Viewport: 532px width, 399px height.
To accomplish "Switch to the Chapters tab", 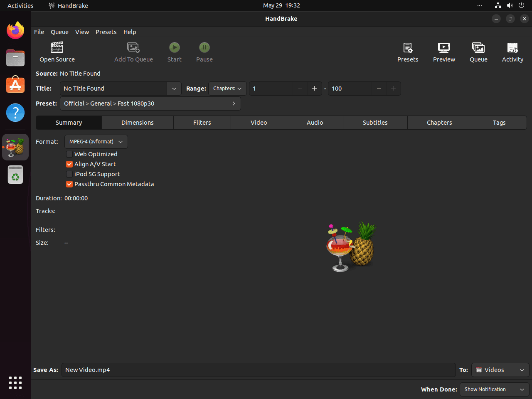I will point(439,123).
